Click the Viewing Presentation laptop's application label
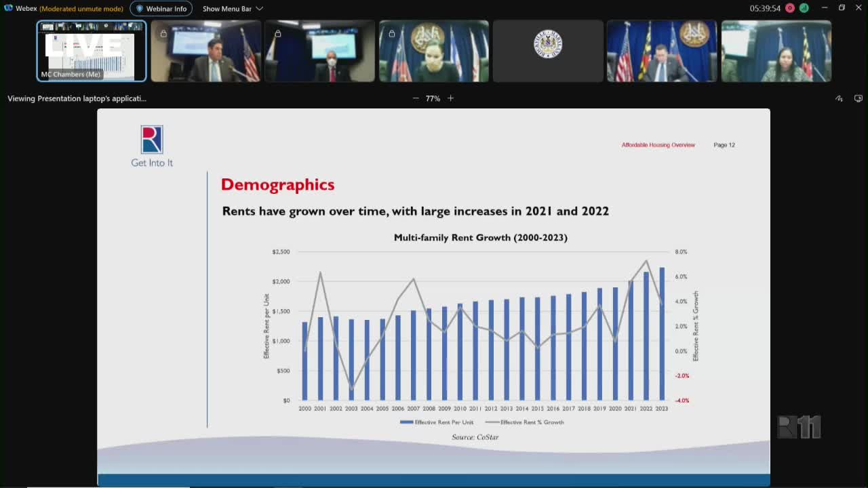The width and height of the screenshot is (868, 488). (x=77, y=98)
